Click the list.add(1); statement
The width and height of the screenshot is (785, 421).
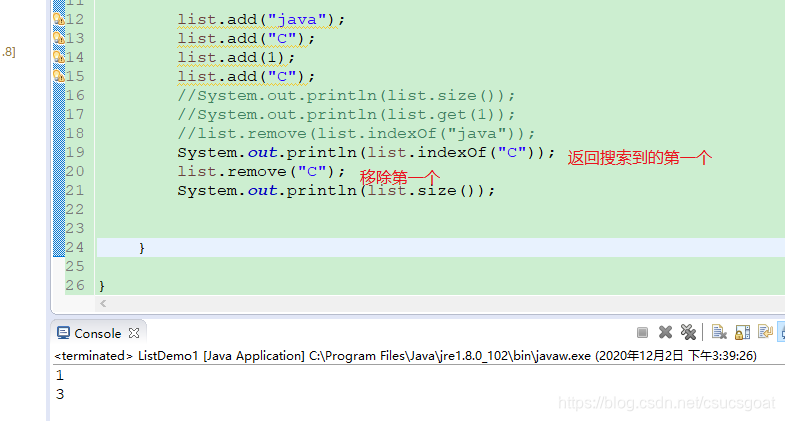236,58
